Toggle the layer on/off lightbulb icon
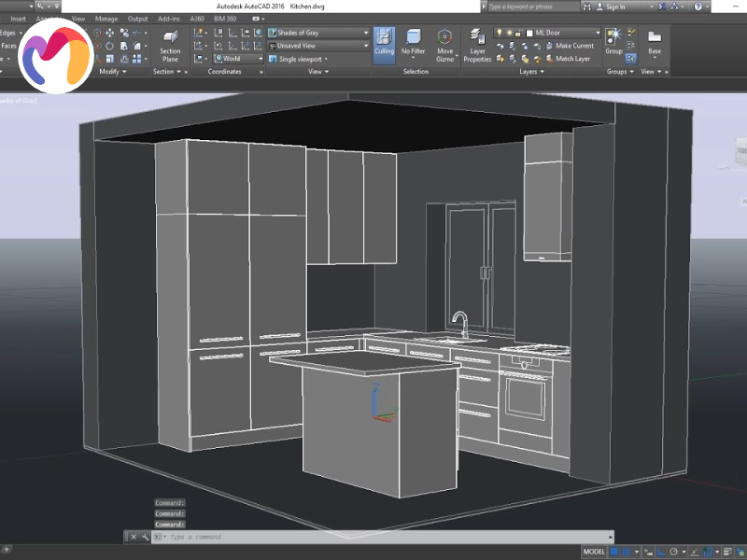747x560 pixels. point(499,33)
